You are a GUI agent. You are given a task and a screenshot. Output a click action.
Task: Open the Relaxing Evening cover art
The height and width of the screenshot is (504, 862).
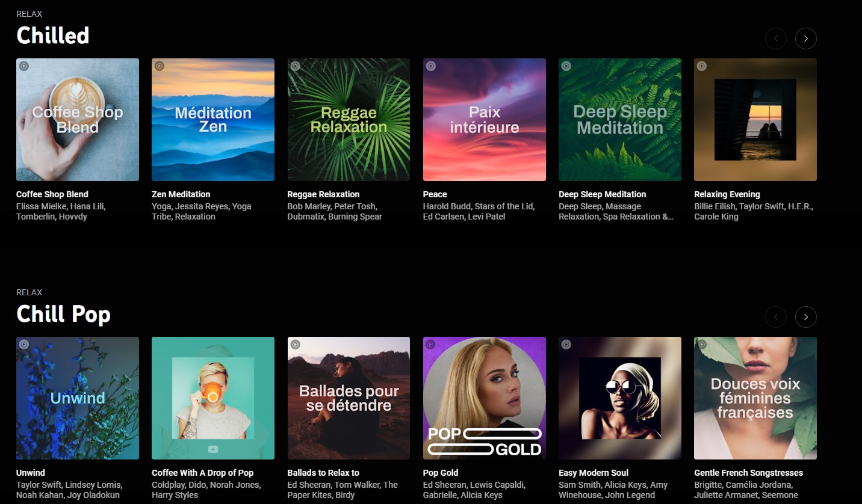[x=755, y=119]
